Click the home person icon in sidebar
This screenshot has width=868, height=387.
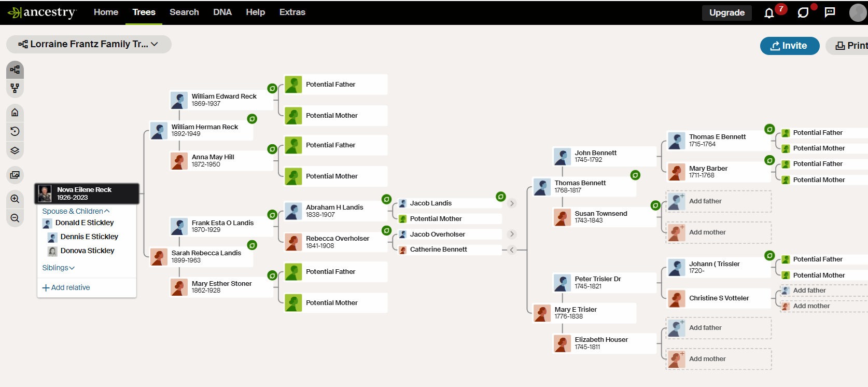[15, 113]
